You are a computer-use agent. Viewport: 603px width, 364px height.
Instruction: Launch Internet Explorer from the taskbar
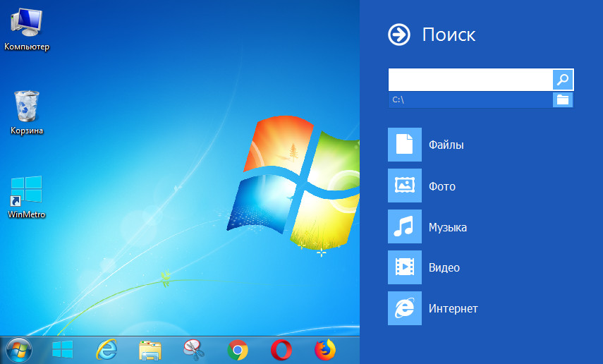106,349
